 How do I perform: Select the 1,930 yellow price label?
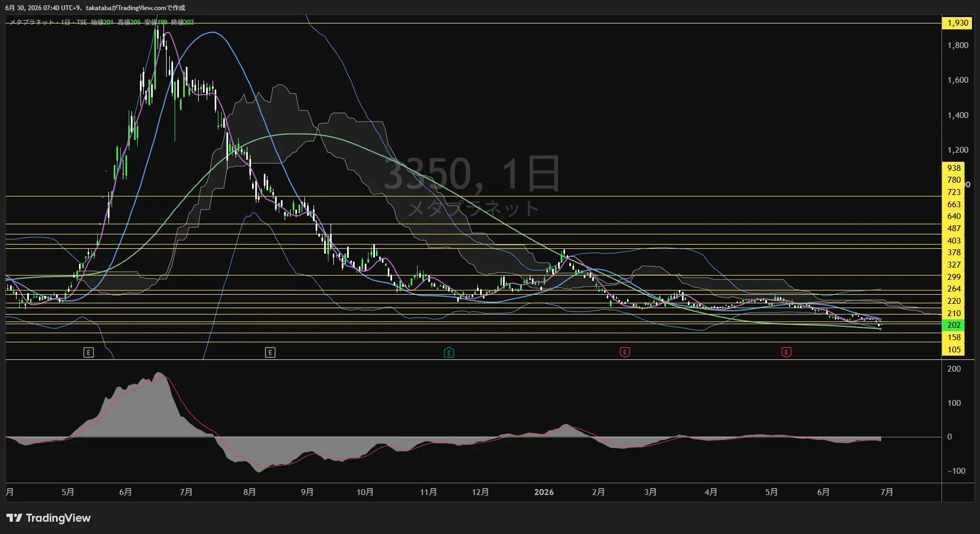[x=958, y=23]
